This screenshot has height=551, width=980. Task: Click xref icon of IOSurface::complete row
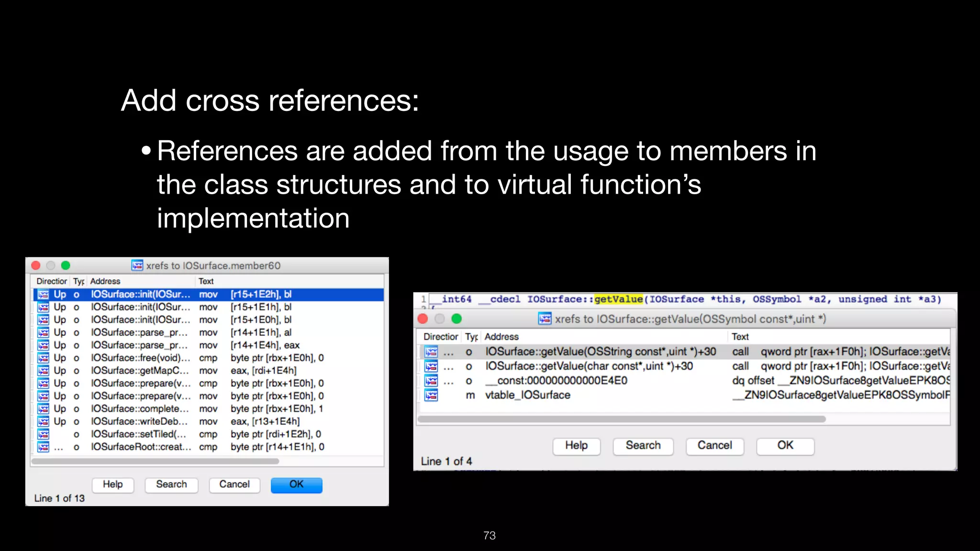point(43,408)
